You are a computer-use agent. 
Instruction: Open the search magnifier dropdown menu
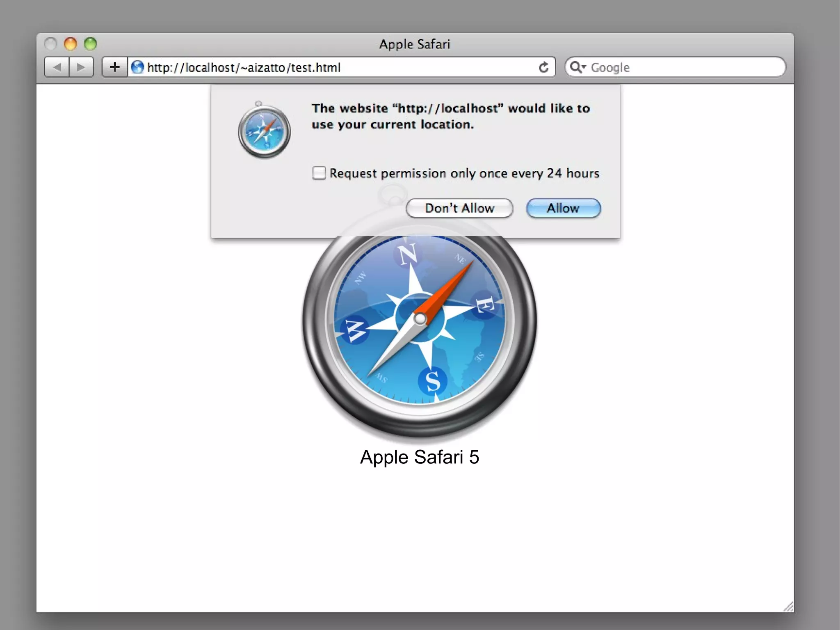click(578, 67)
